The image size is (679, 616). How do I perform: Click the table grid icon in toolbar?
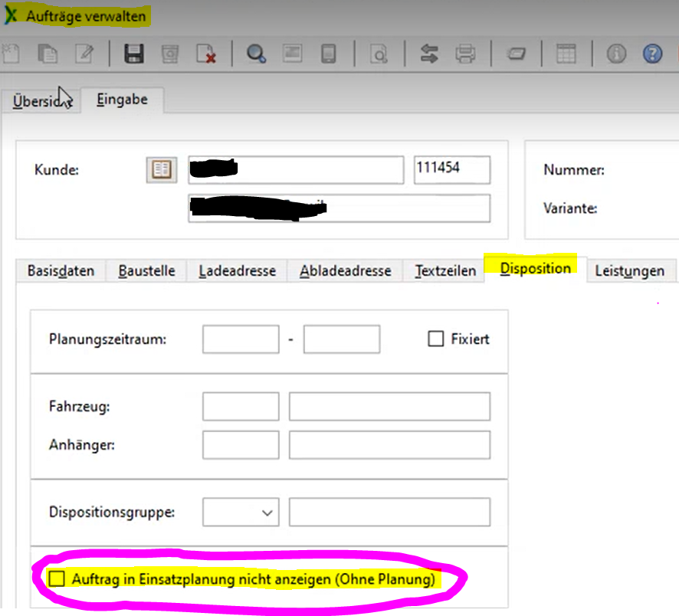566,54
